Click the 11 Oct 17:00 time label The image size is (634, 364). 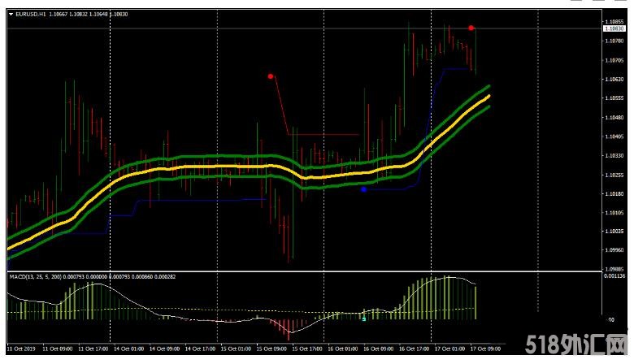[x=93, y=349]
